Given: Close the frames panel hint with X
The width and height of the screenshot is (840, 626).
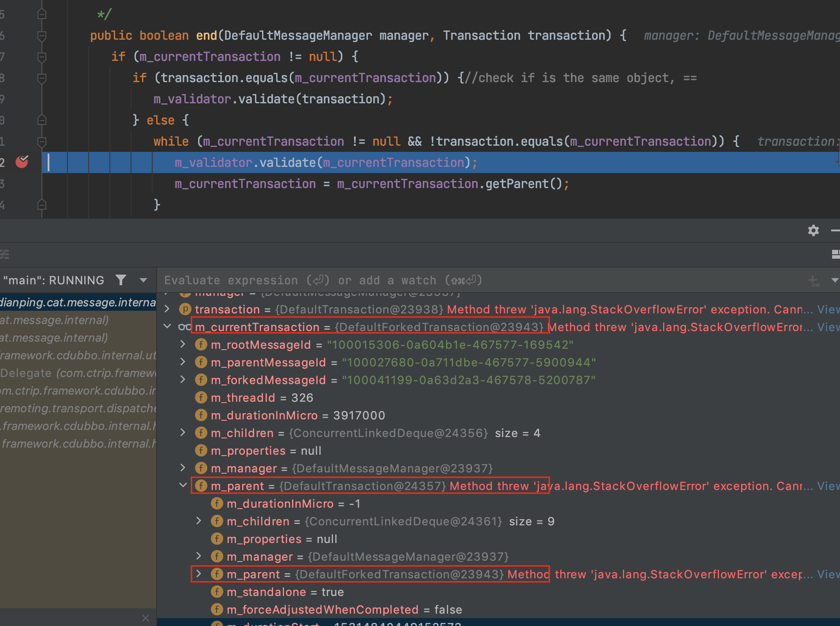Looking at the screenshot, I should (x=146, y=618).
